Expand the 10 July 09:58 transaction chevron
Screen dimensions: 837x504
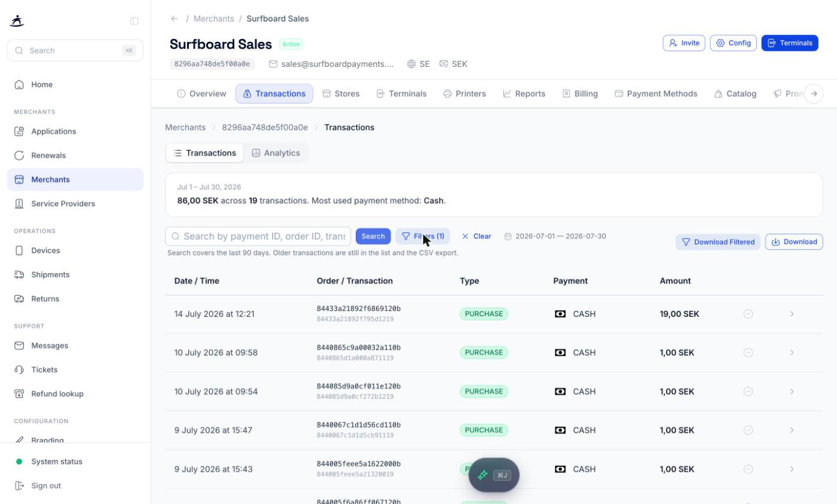(x=792, y=353)
